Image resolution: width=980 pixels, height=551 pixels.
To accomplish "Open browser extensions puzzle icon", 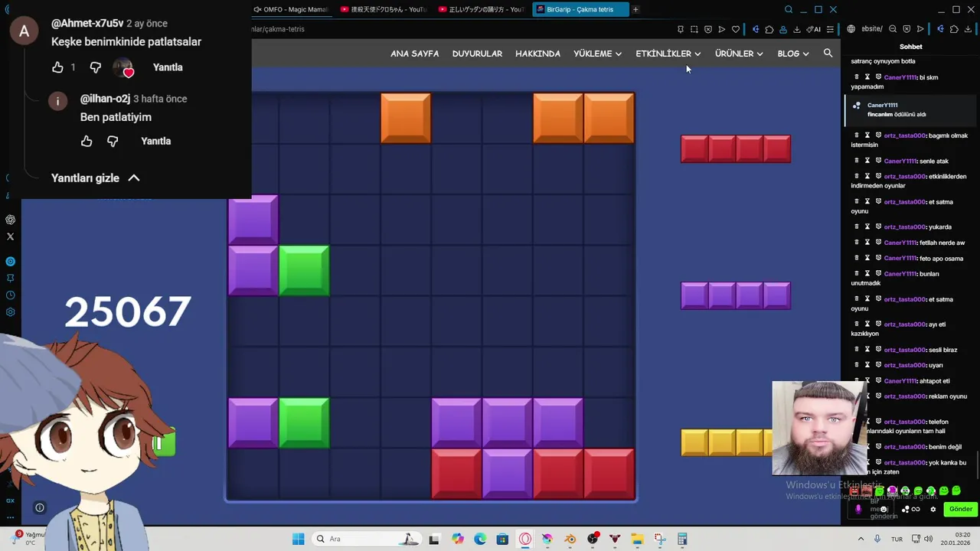I will [769, 29].
